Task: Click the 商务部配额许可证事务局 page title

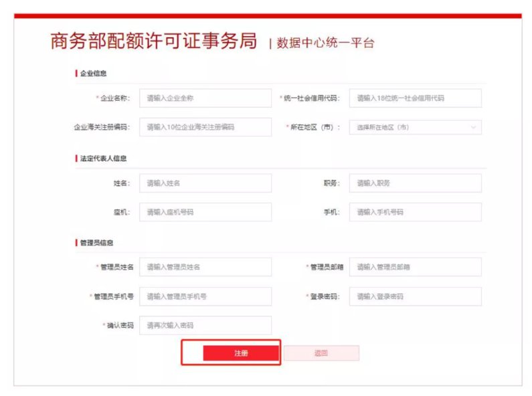Action: [154, 41]
